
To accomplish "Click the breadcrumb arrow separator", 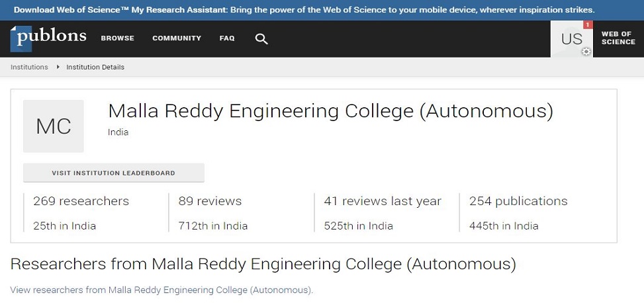I will 58,67.
